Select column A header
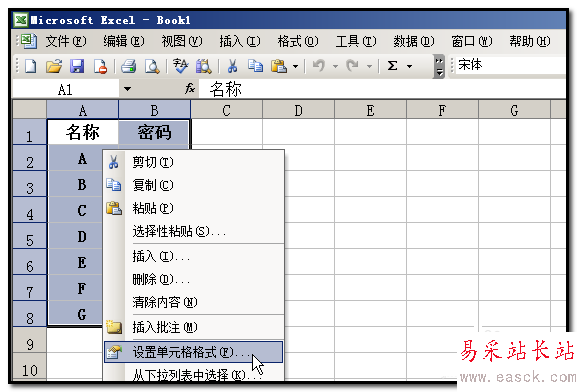The image size is (577, 392). pyautogui.click(x=82, y=110)
